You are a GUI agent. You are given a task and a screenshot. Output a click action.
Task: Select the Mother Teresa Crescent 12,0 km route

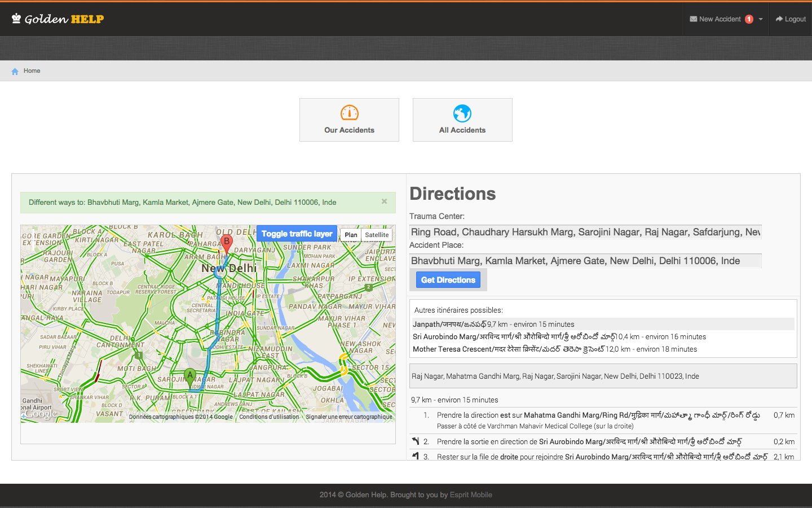603,349
